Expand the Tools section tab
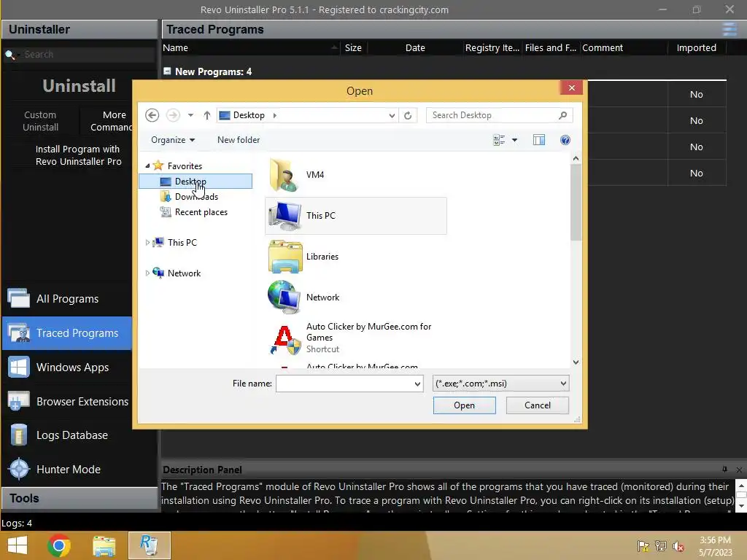This screenshot has width=747, height=560. point(80,498)
